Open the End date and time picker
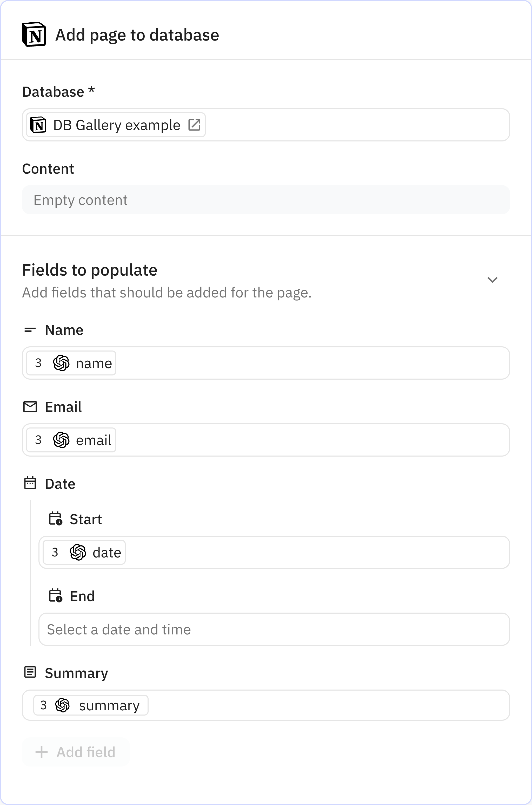 point(274,629)
